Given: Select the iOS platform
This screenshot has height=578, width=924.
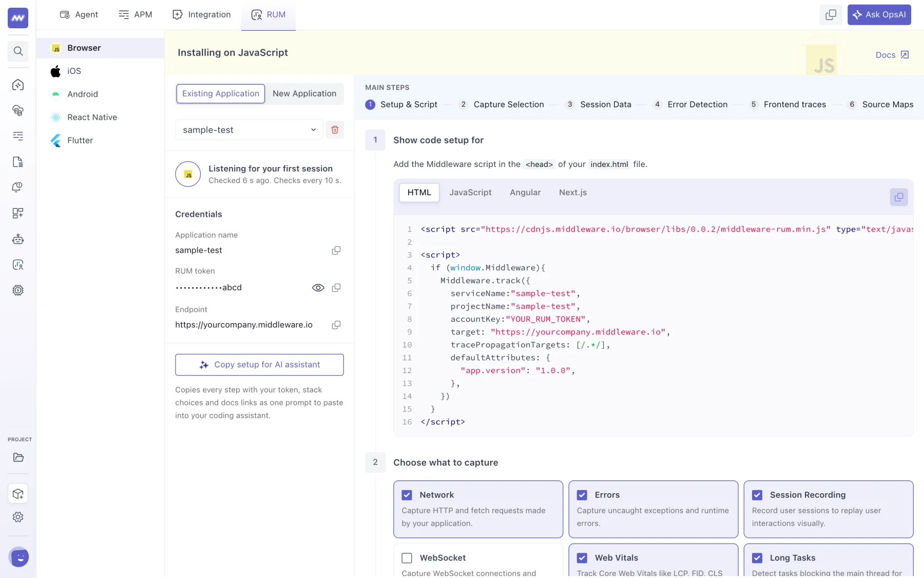Looking at the screenshot, I should pos(100,71).
